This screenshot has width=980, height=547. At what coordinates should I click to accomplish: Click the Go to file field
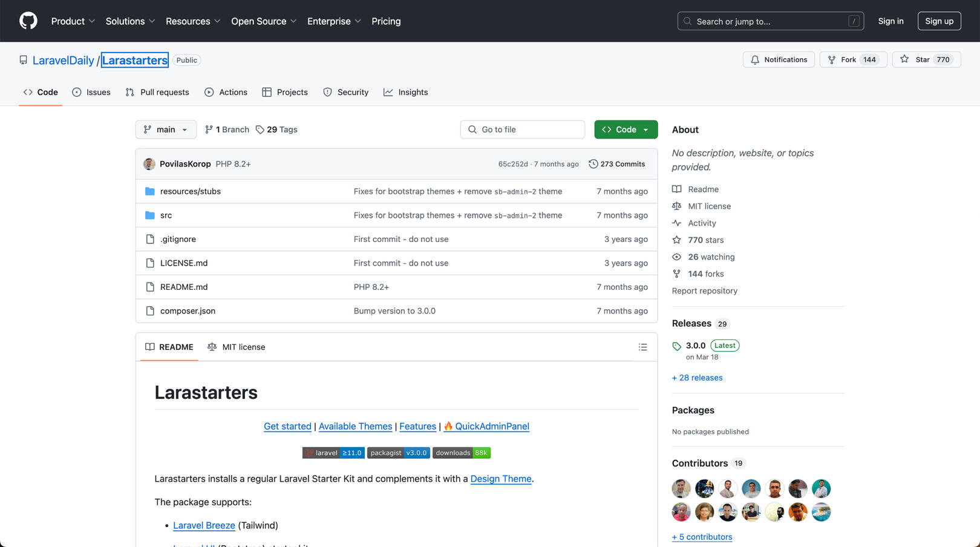[523, 129]
